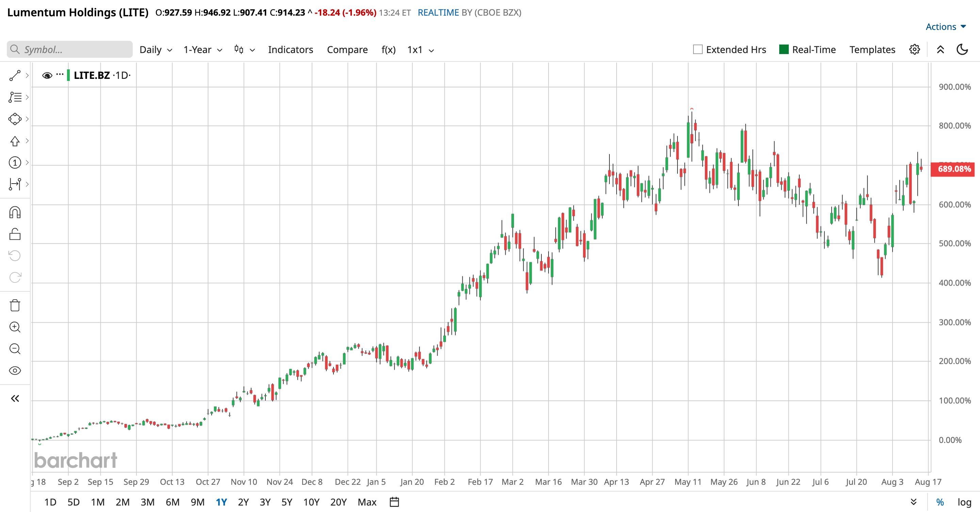Expand the Fibonacci tools submenu arrow
The width and height of the screenshot is (980, 512).
(x=27, y=97)
